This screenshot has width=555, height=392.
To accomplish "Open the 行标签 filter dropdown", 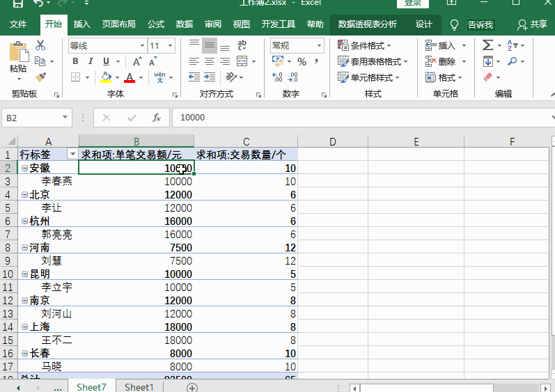I will click(72, 155).
